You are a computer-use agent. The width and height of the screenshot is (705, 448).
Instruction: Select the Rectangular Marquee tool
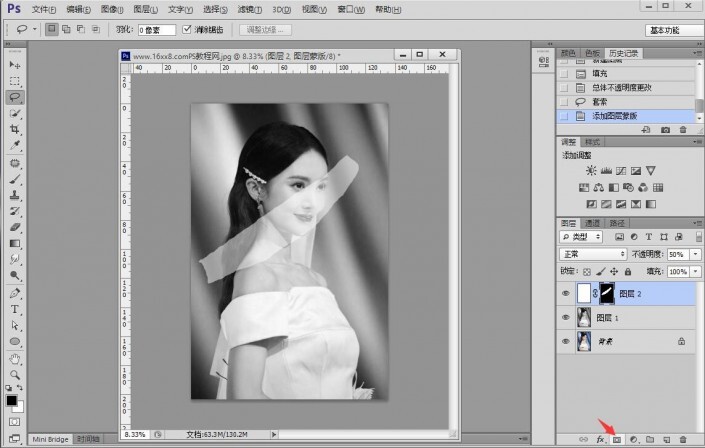pos(15,81)
